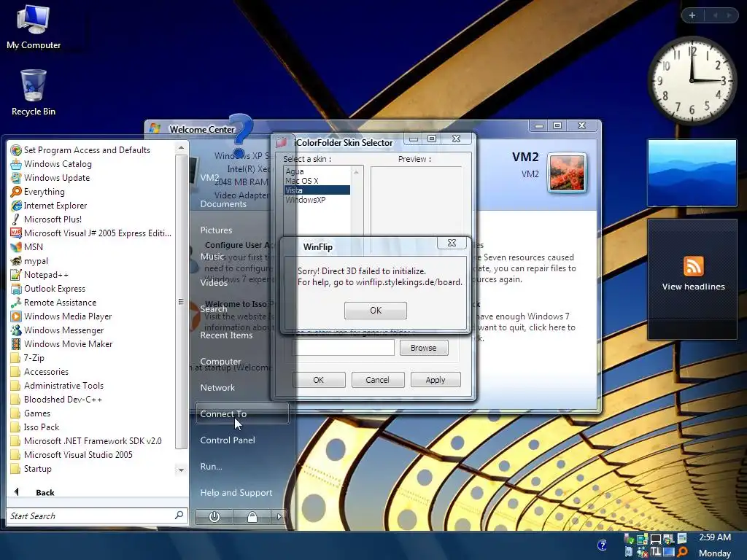Open shutdown options arrow beside lock button
Screen dimensions: 747x560
279,517
